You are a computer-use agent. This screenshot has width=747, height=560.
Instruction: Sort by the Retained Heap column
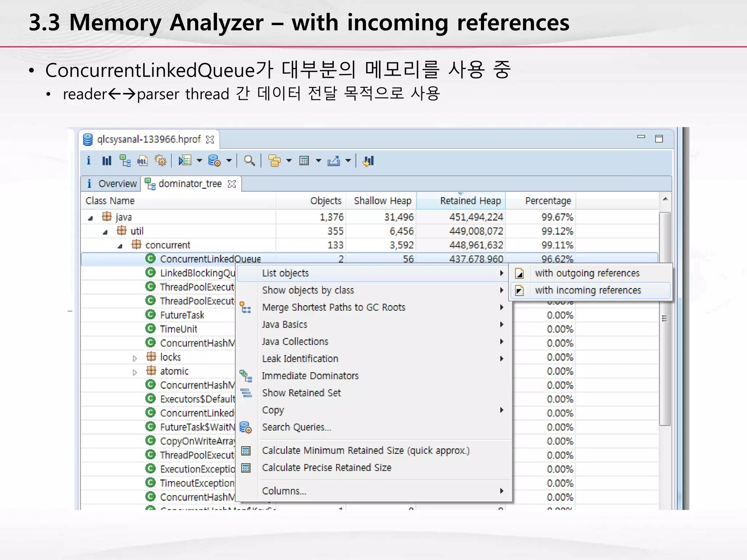coord(461,201)
